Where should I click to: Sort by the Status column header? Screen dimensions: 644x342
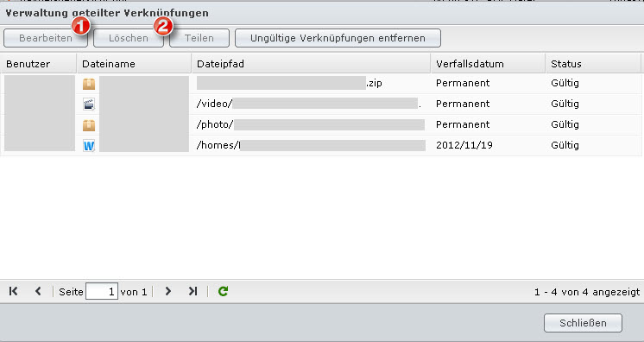point(593,64)
